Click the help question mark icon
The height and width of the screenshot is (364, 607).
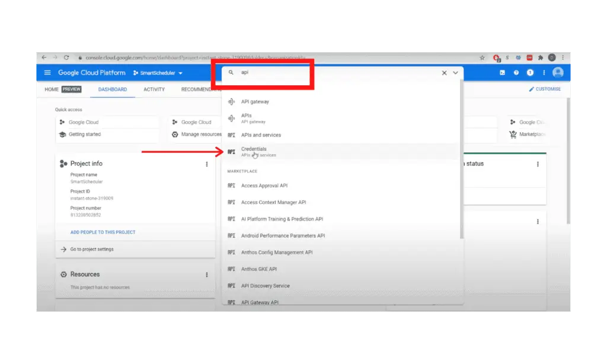tap(516, 73)
